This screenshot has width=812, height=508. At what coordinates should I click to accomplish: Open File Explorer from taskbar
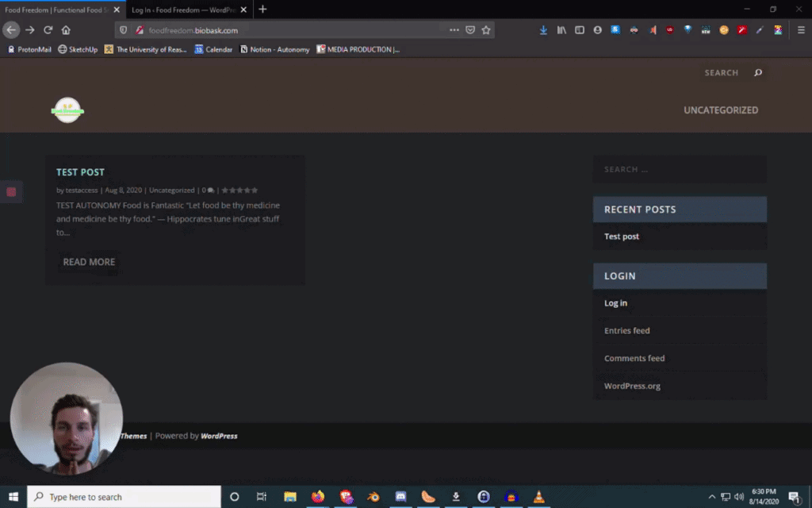[290, 497]
